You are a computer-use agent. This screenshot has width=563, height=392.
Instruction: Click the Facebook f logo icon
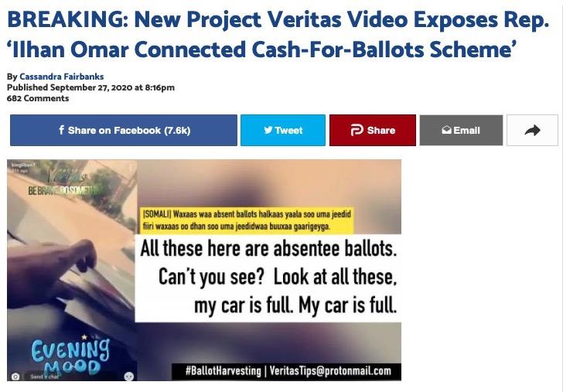(61, 130)
